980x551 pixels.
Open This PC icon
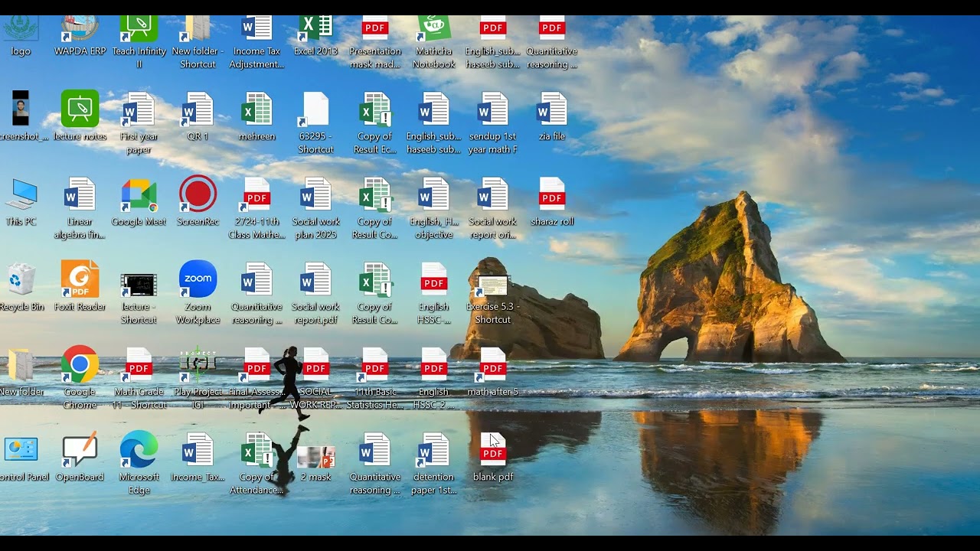21,201
